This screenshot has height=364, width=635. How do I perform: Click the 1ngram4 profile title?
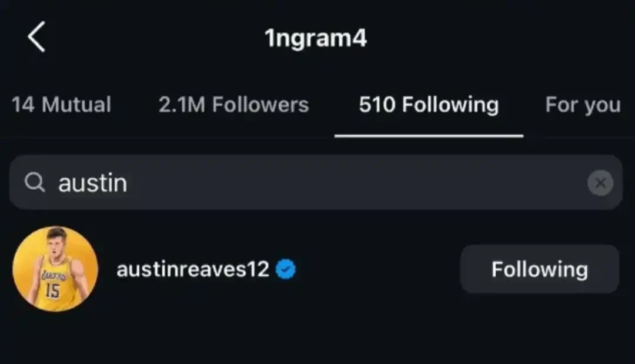coord(316,38)
